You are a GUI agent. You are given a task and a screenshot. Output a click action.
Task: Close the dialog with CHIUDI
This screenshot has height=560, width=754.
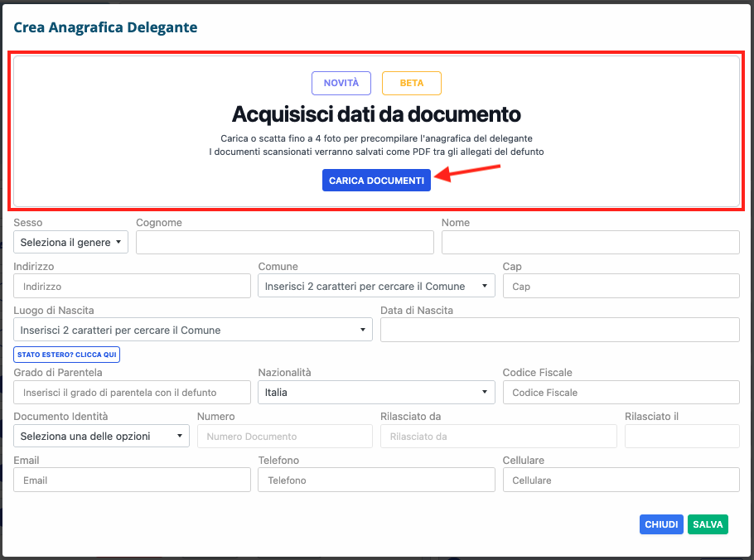(x=661, y=524)
